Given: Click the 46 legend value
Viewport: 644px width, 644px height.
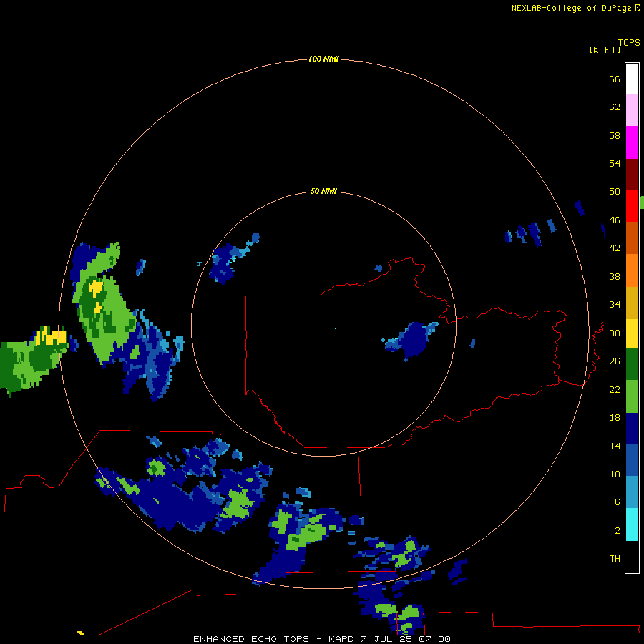Looking at the screenshot, I should pos(615,220).
